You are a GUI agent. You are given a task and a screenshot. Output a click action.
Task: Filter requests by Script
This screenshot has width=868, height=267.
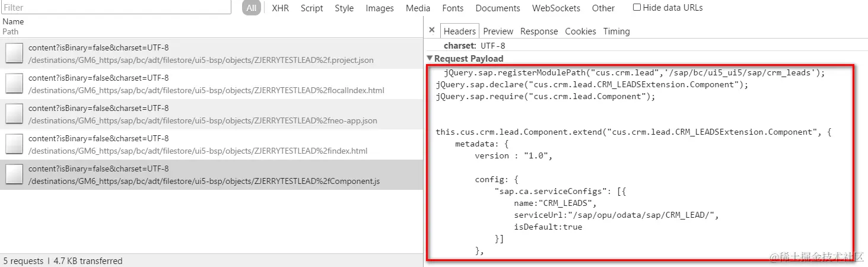point(312,8)
